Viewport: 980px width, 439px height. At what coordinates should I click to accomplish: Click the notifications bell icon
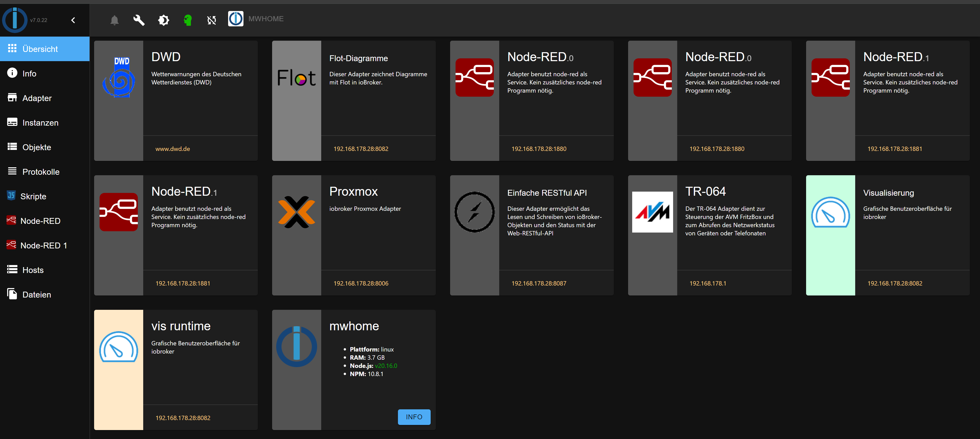(x=114, y=20)
